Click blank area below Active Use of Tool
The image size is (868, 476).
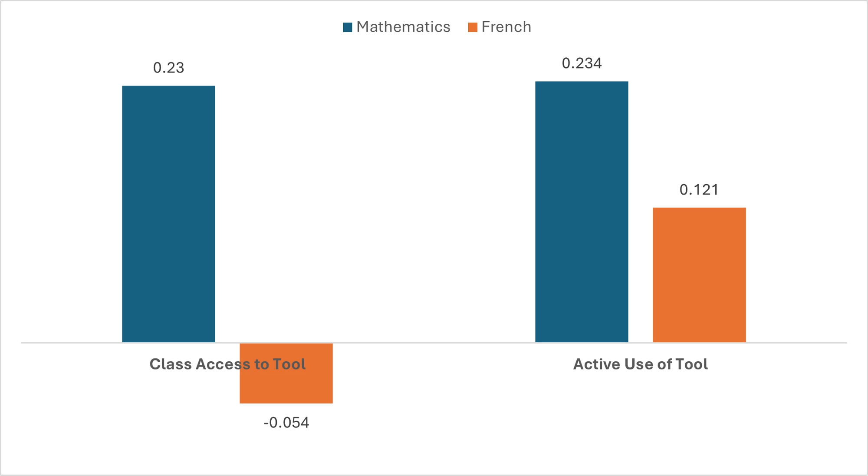coord(640,417)
